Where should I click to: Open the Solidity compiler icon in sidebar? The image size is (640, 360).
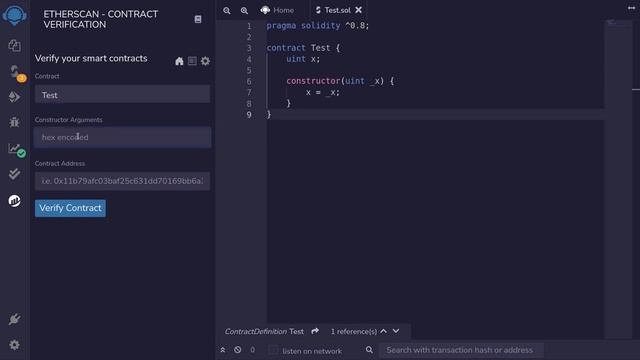click(16, 73)
